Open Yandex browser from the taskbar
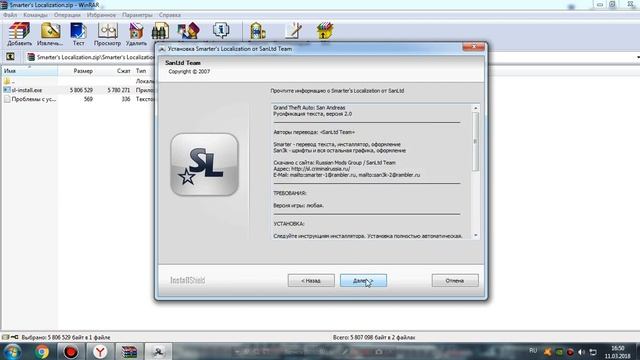This screenshot has height=360, width=640. pos(100,351)
